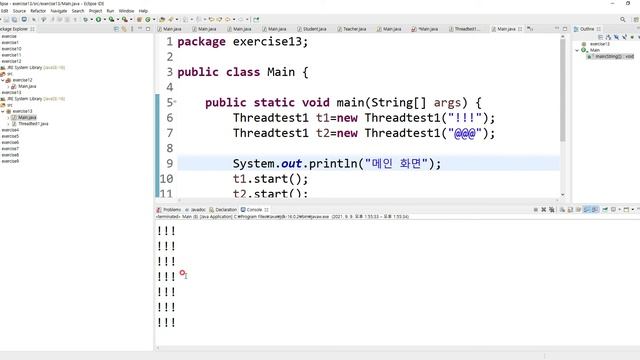
Task: Click the Hide Static Members icon in Outline
Action: point(624,37)
